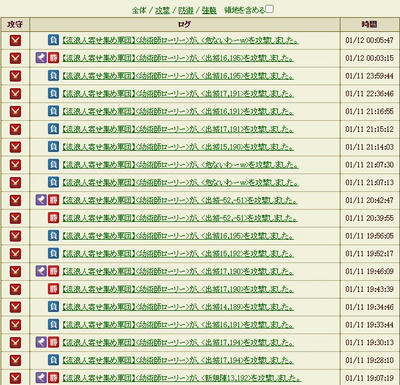
Task: Click the blue 負 badge in 19:56:05 row
Action: click(x=53, y=235)
